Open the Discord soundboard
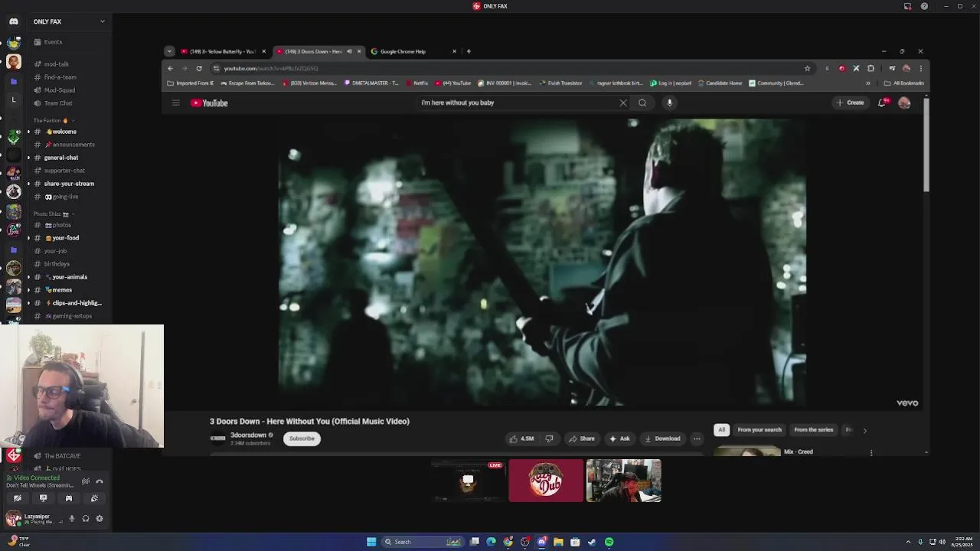This screenshot has height=551, width=980. [94, 498]
